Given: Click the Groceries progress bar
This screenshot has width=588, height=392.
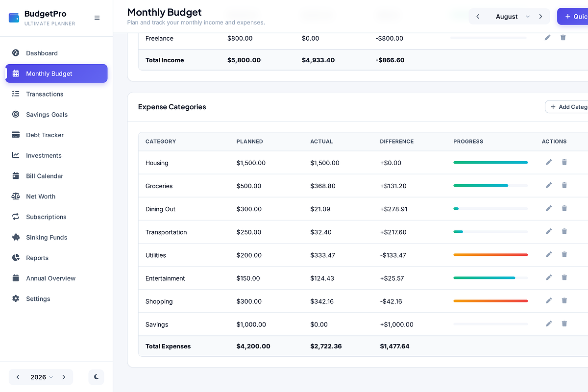Looking at the screenshot, I should 490,186.
